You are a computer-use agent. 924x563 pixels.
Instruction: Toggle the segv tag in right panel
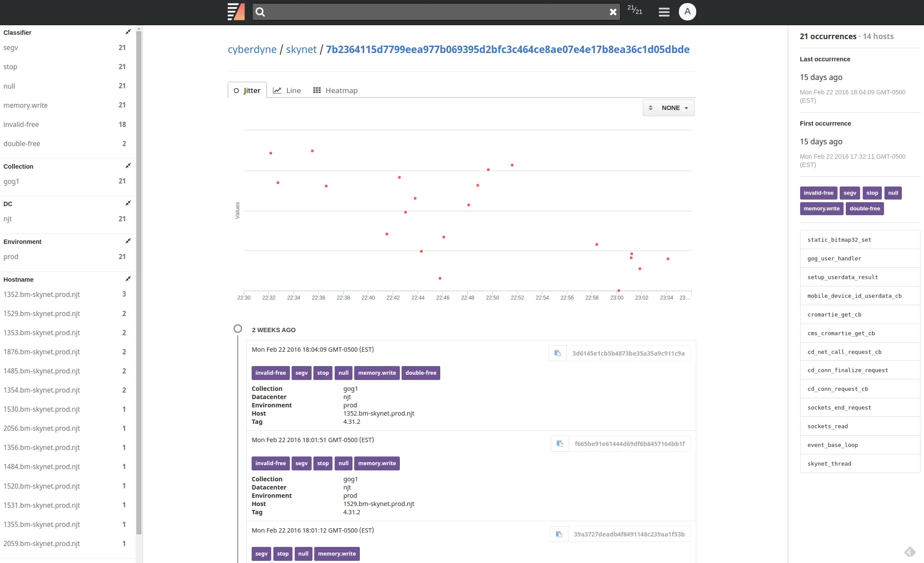tap(849, 193)
